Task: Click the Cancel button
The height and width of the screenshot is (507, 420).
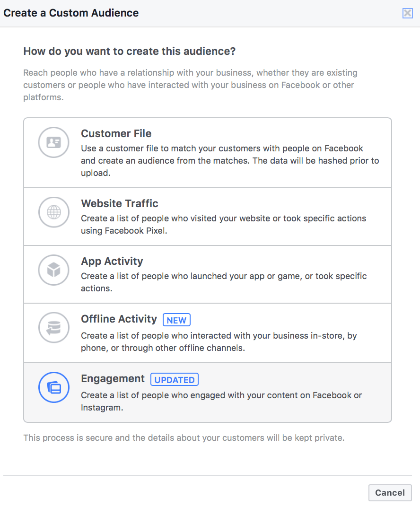Action: (390, 492)
